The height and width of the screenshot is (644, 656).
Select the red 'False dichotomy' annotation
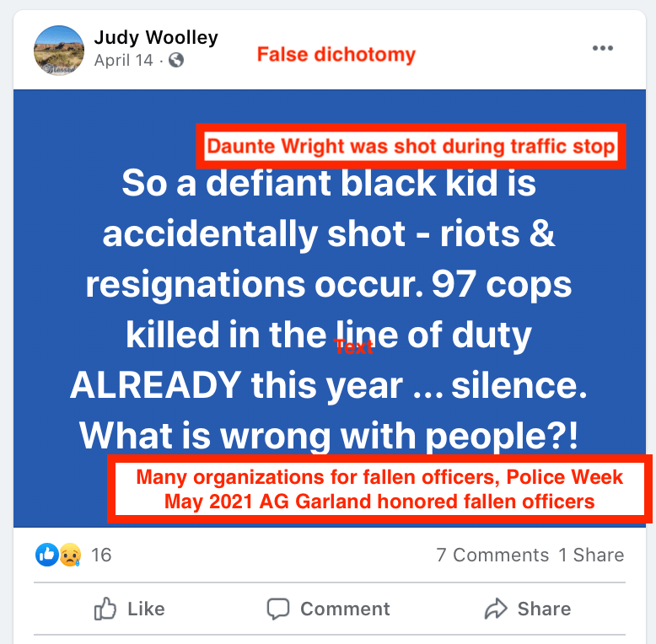click(x=336, y=54)
